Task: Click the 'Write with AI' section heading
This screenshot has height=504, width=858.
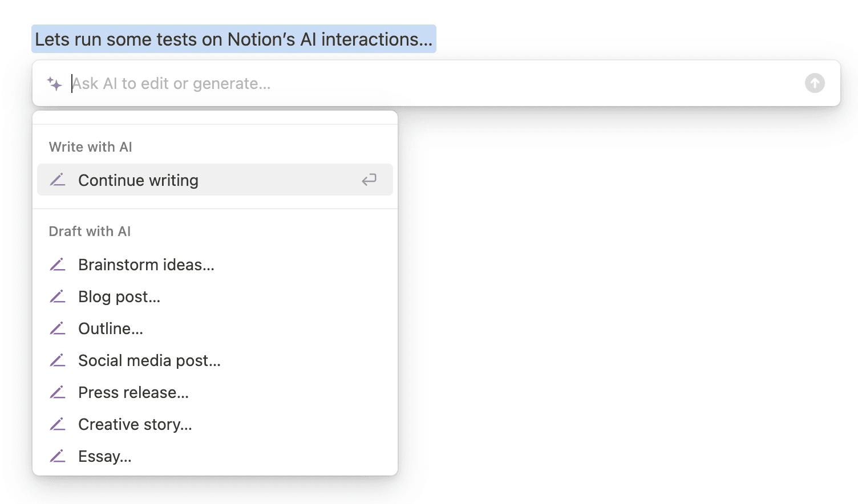Action: click(91, 147)
